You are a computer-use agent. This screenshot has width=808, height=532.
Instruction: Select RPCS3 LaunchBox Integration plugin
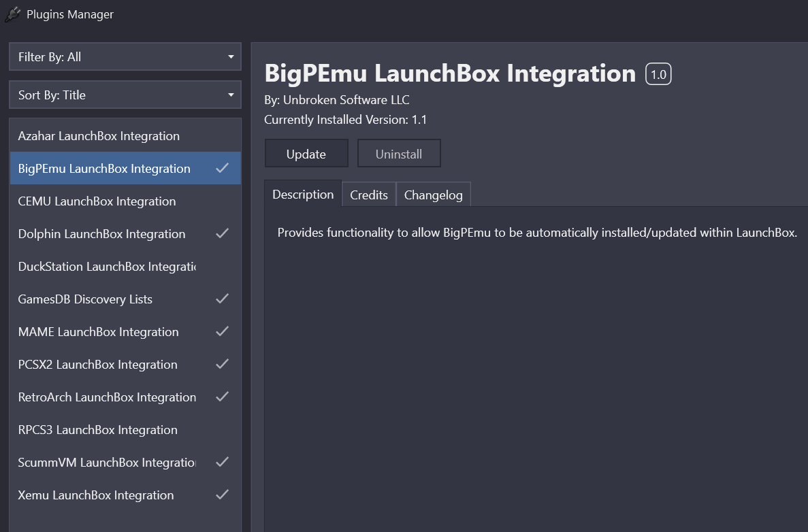click(97, 430)
